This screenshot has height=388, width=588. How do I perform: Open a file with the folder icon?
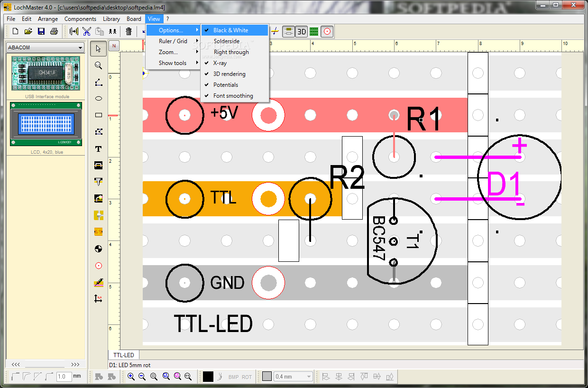coord(28,31)
